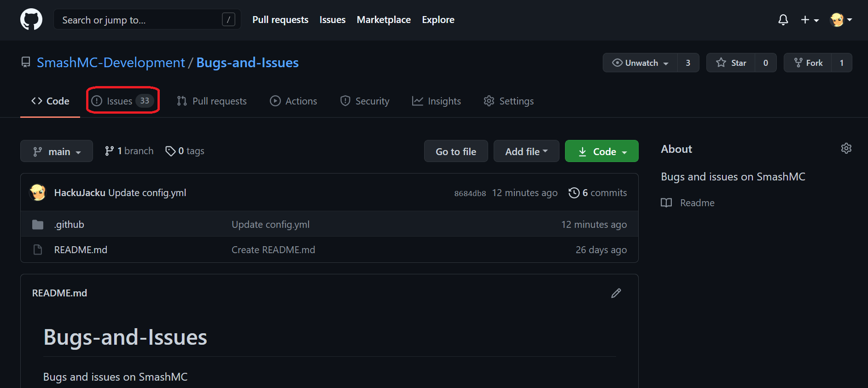Viewport: 868px width, 388px height.
Task: Star the repository
Action: (x=731, y=63)
